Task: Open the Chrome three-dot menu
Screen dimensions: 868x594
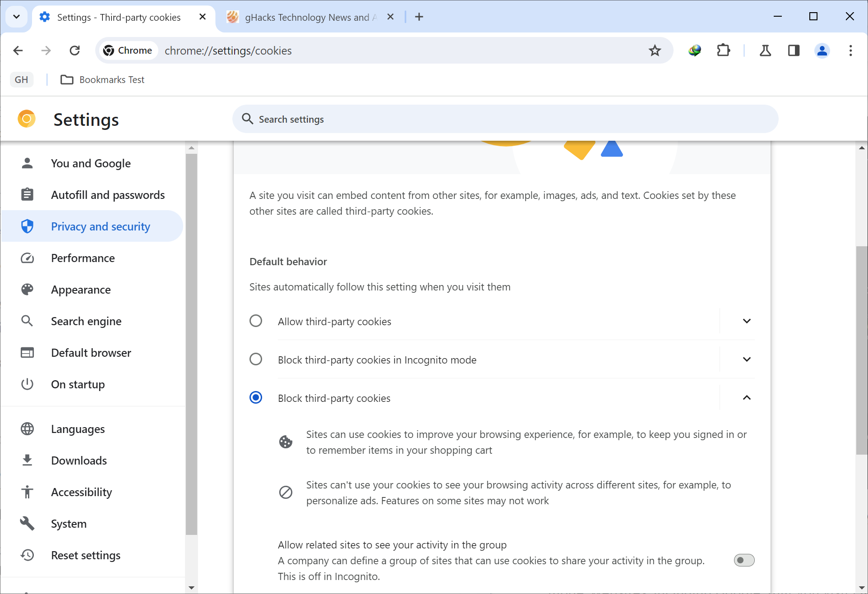Action: click(850, 51)
